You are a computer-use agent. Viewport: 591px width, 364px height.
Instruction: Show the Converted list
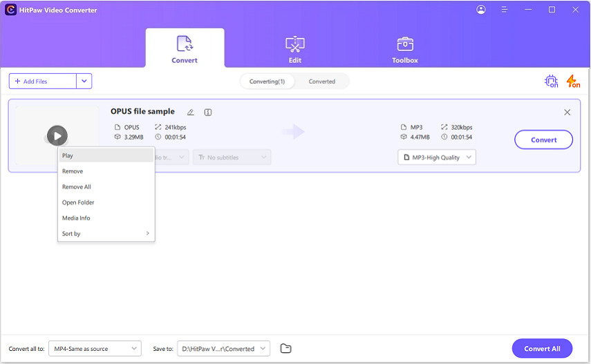[322, 82]
